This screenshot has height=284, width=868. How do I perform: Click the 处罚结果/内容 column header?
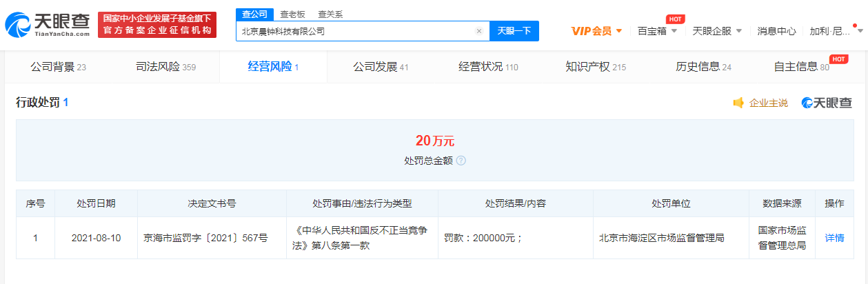(x=516, y=204)
